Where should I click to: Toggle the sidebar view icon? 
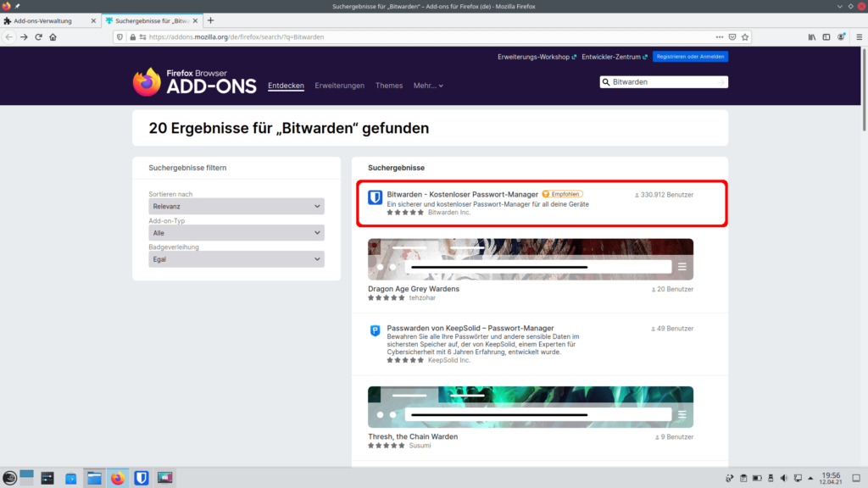click(826, 37)
